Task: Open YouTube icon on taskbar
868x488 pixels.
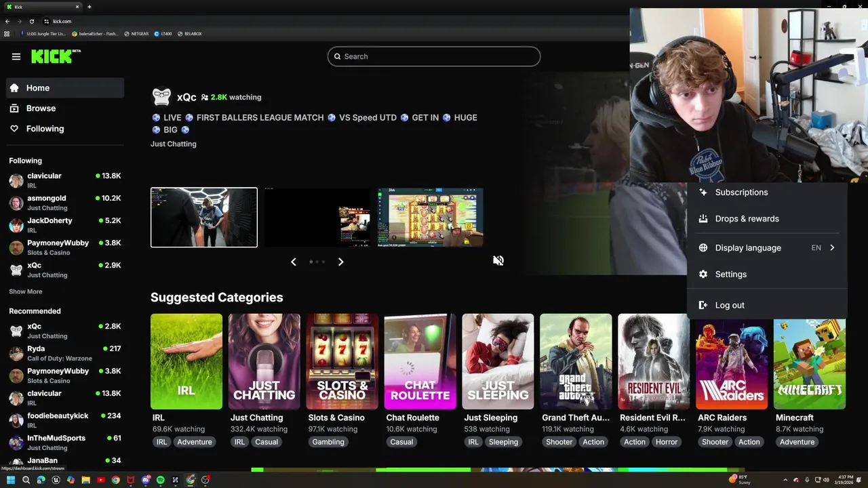Action: (100, 480)
